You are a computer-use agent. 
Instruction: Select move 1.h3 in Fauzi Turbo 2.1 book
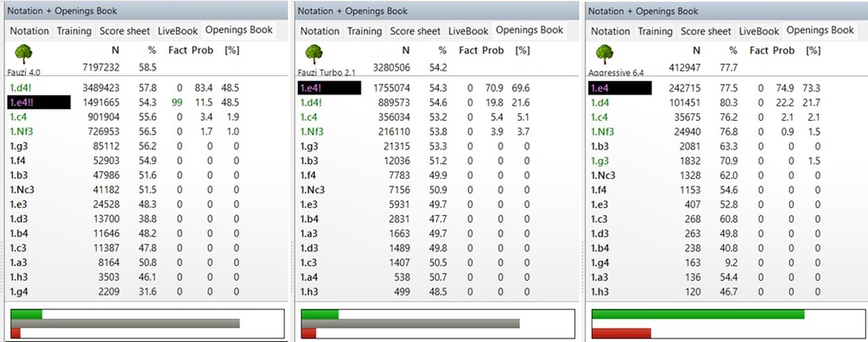(310, 292)
